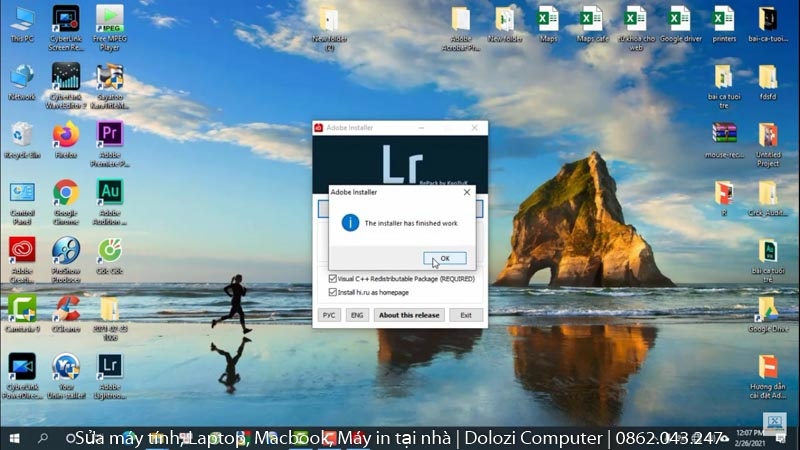This screenshot has width=800, height=450.
Task: Open Google driver Excel file
Action: pyautogui.click(x=681, y=24)
